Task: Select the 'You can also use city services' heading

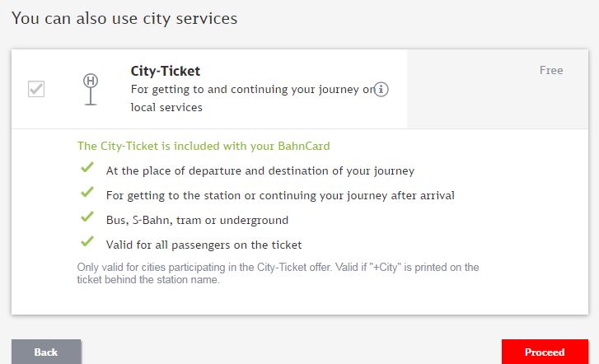Action: 124,18
